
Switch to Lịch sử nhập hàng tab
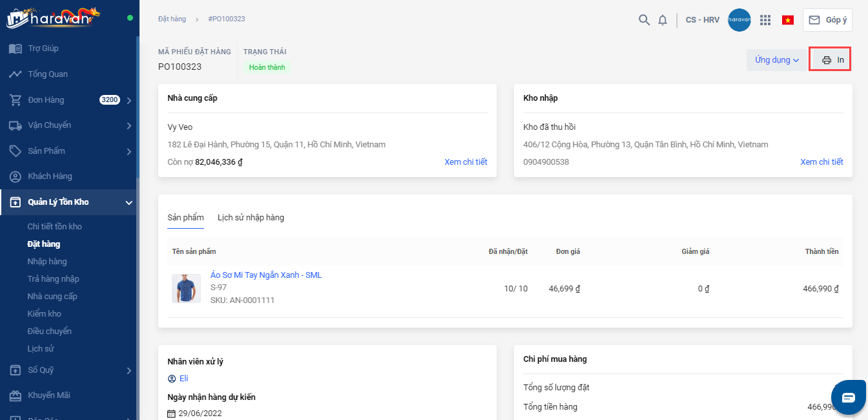[x=251, y=218]
